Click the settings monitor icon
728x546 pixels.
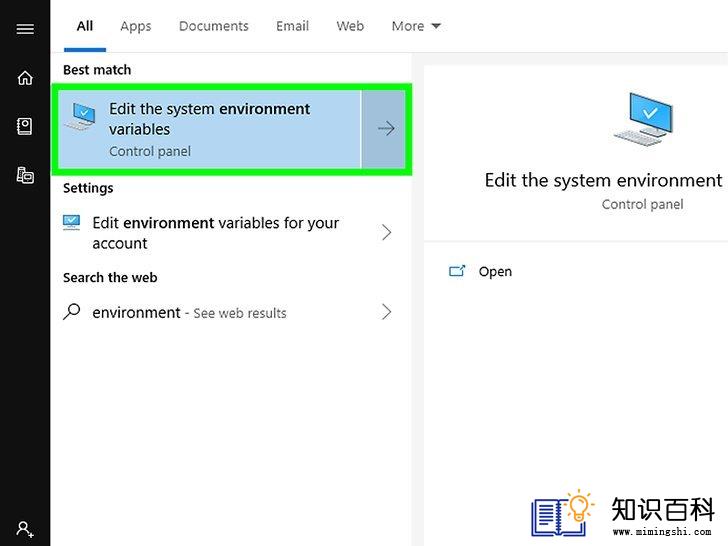click(x=72, y=222)
